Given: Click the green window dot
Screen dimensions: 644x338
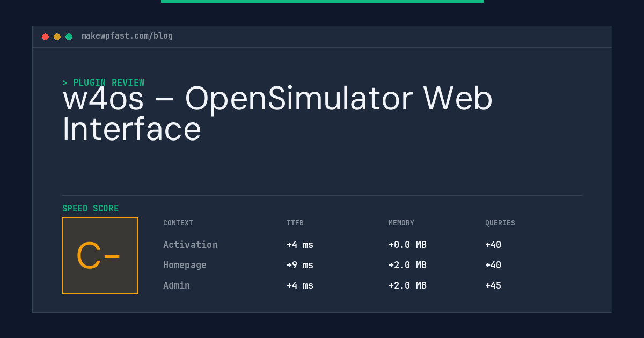Looking at the screenshot, I should tap(69, 36).
